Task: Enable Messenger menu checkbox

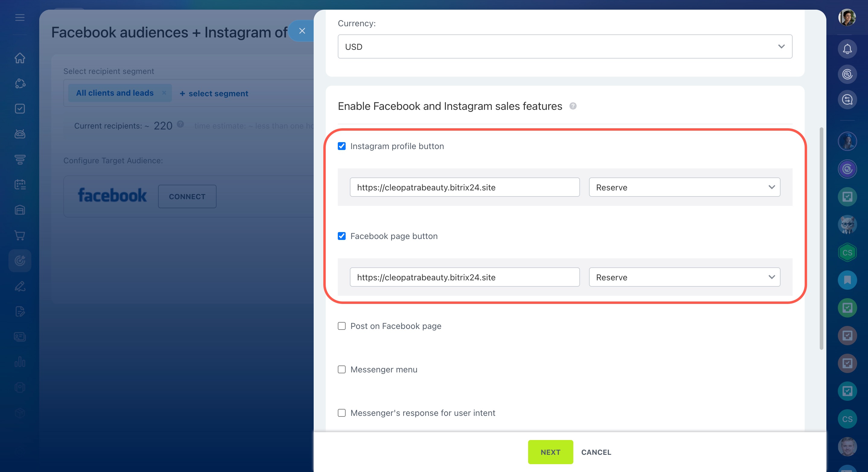Action: click(x=342, y=369)
